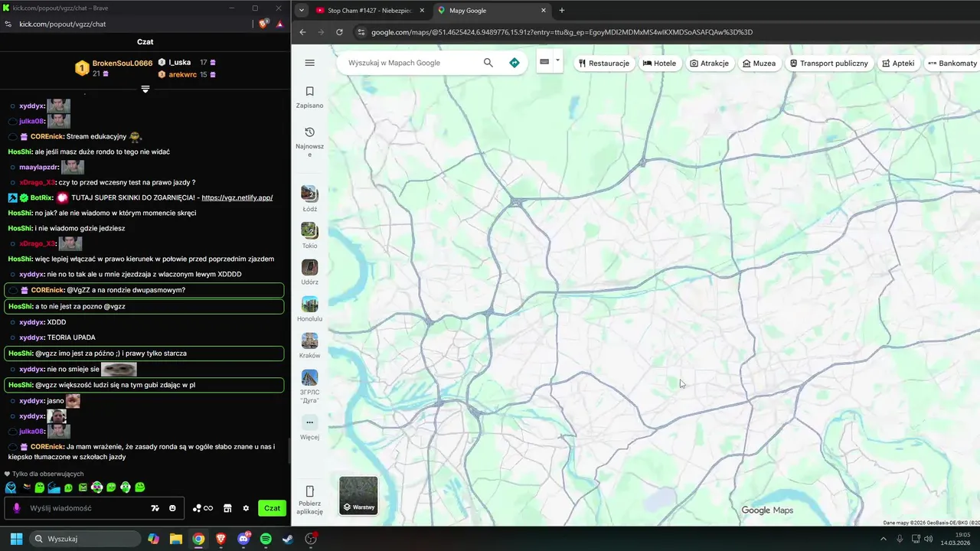
Task: Click the kick.com/popout/vgzz/chat address bar
Action: pos(62,24)
